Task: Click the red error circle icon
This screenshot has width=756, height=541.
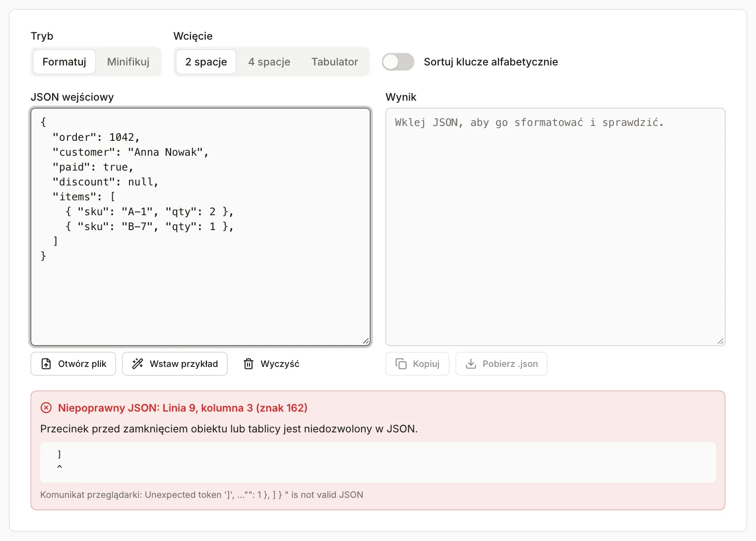Action: tap(46, 408)
